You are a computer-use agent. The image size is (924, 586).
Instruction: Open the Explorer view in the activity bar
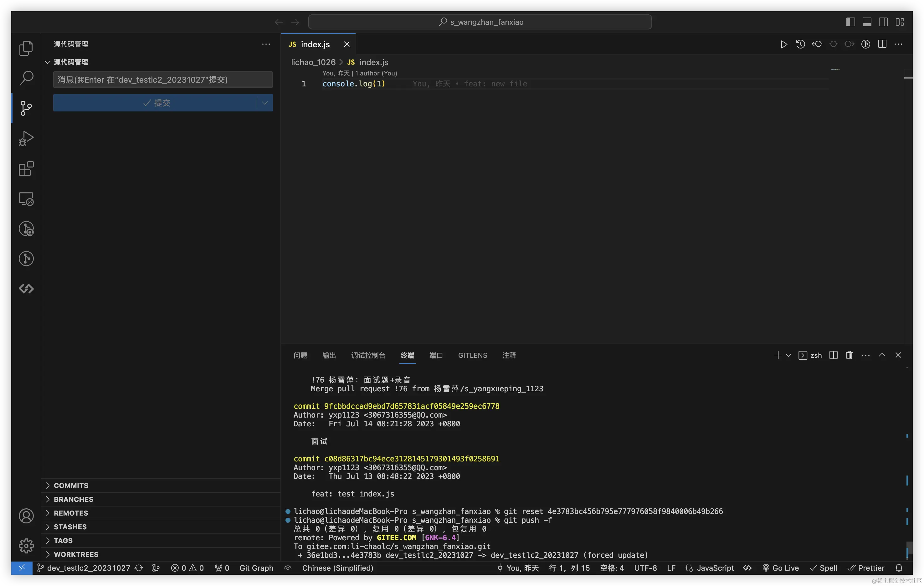pos(26,48)
